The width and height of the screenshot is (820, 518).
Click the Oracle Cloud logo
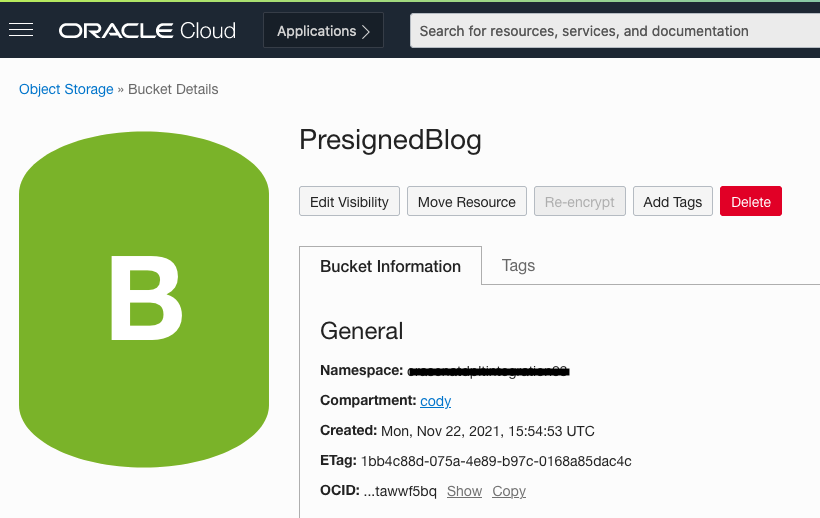(x=147, y=31)
